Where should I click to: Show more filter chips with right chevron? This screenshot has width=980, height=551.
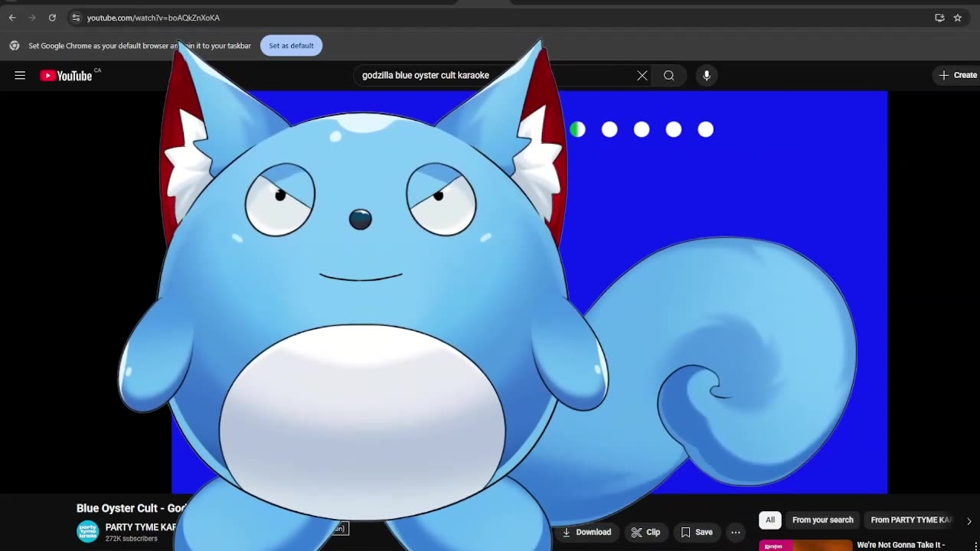tap(969, 521)
